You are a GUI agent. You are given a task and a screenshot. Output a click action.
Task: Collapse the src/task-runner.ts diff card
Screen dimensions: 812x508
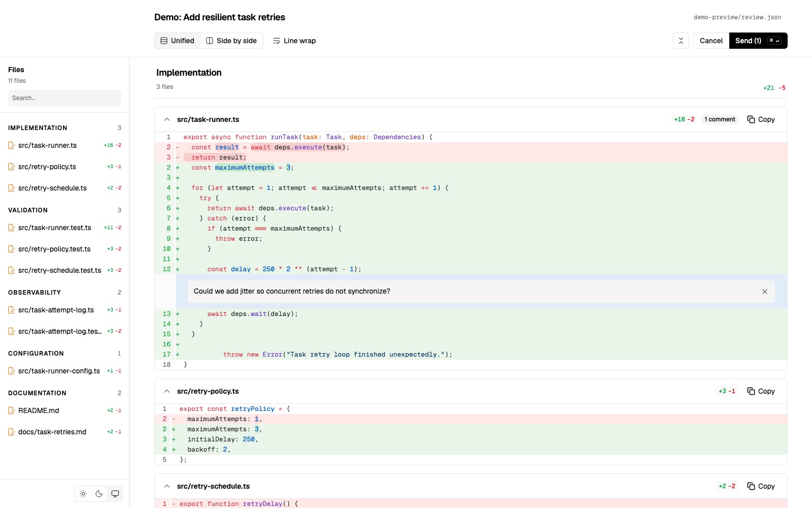click(x=167, y=119)
